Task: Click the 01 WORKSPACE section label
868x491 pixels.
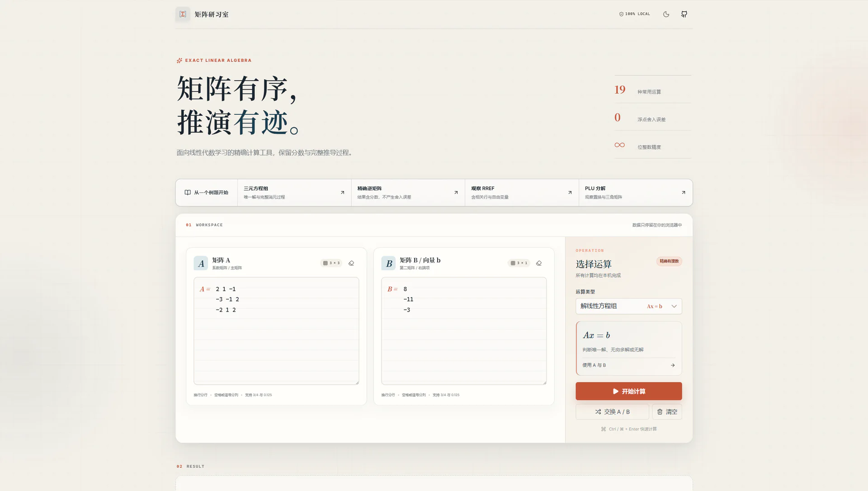Action: (204, 225)
